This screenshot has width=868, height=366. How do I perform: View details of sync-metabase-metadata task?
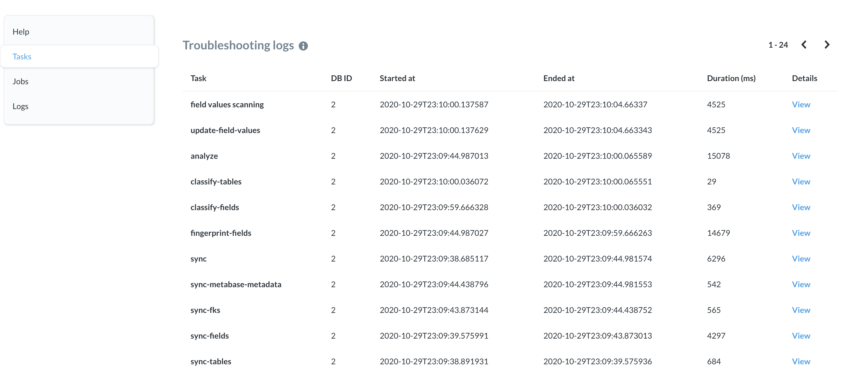(x=801, y=284)
